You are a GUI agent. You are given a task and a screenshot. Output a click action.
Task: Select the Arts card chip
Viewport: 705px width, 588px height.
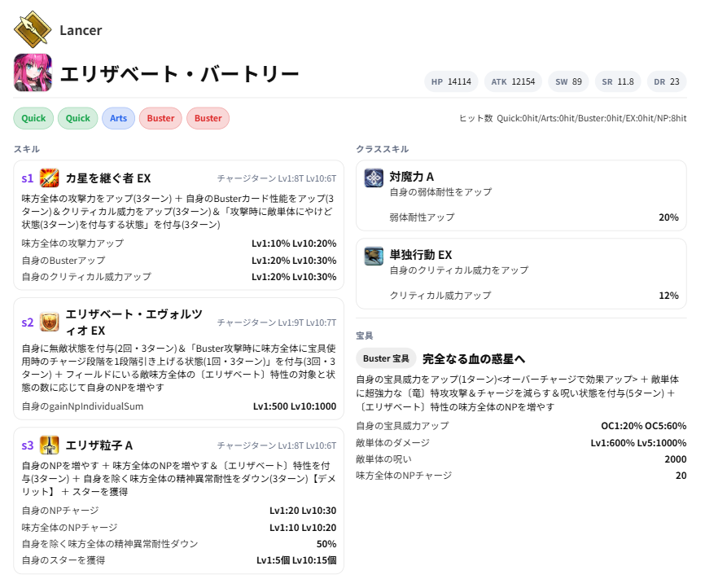pos(118,118)
